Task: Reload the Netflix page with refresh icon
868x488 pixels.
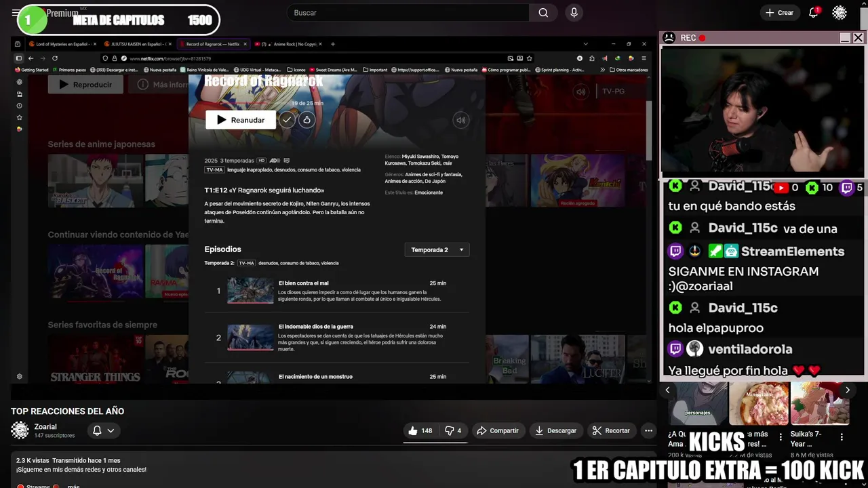Action: pos(54,58)
